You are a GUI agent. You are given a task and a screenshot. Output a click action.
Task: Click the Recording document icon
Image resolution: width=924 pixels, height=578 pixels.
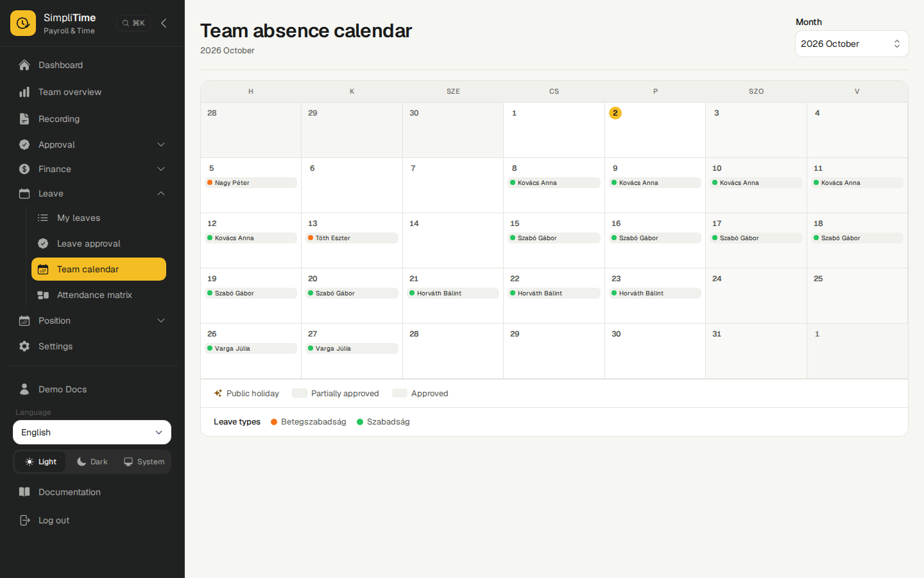24,119
